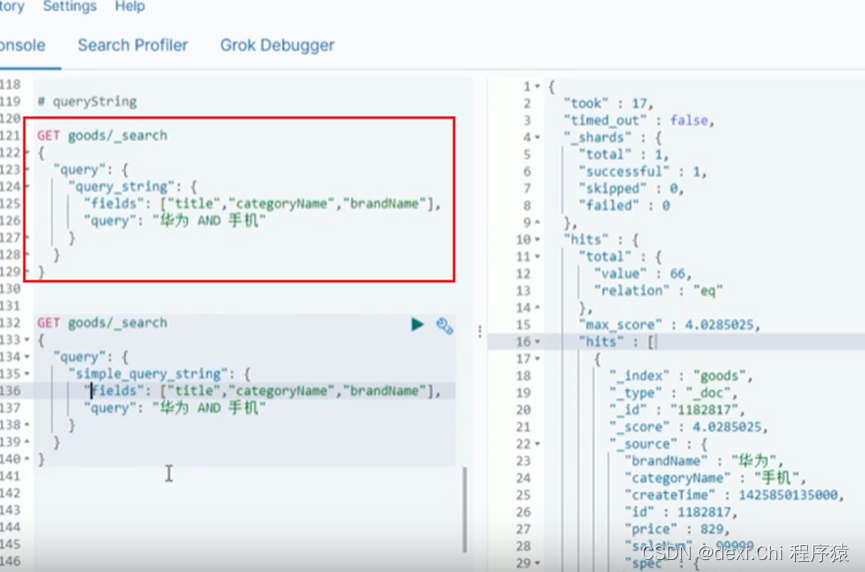Click the "createTime" : 1425850135000 line
This screenshot has width=865, height=572.
tap(734, 495)
